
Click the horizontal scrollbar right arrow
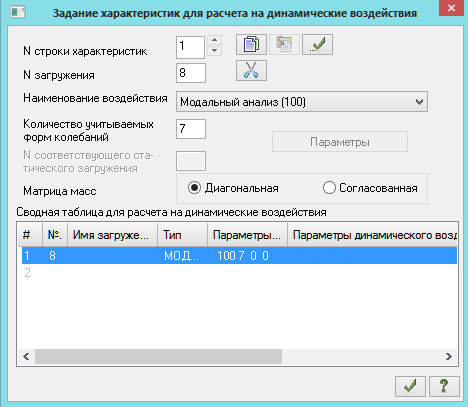tap(449, 356)
